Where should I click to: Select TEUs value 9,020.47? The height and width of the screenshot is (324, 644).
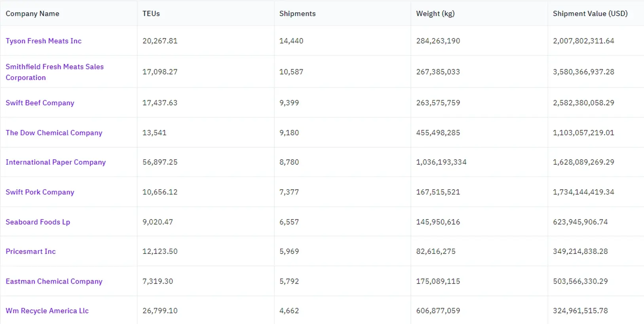tap(158, 222)
